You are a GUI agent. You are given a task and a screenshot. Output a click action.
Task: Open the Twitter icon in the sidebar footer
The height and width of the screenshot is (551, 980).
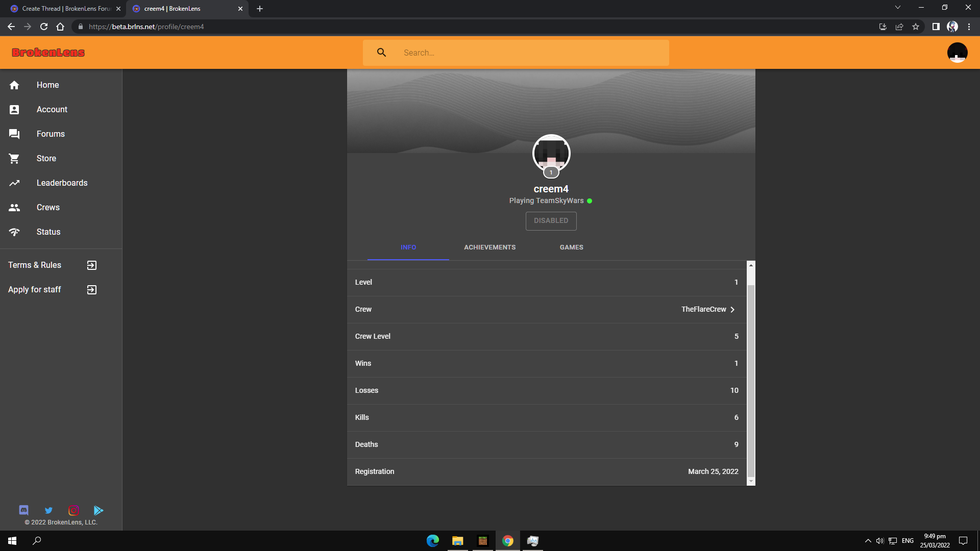(48, 510)
